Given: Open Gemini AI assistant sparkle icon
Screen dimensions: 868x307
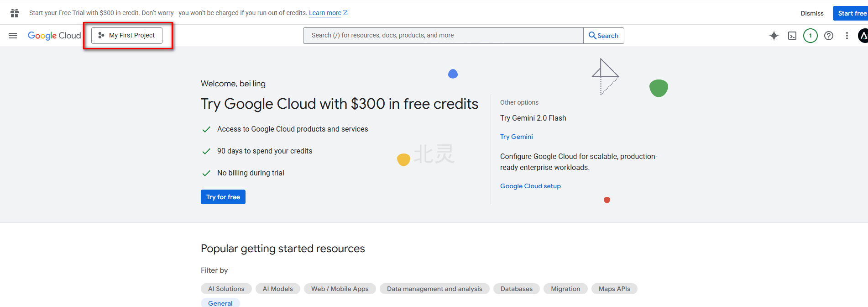Looking at the screenshot, I should pyautogui.click(x=774, y=36).
